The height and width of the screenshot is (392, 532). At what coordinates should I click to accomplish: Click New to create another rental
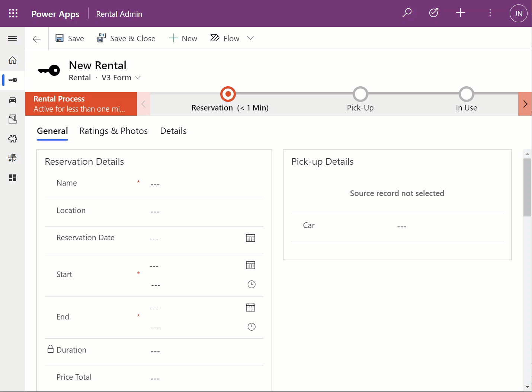click(x=183, y=38)
